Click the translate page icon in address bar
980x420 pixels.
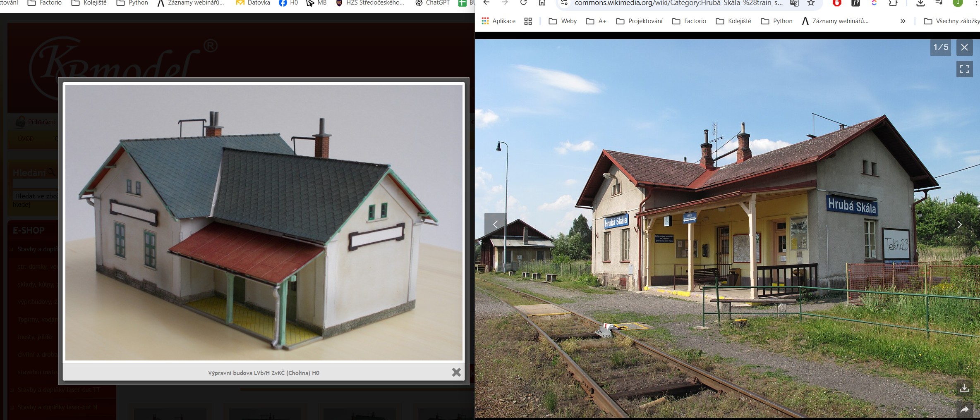coord(794,3)
